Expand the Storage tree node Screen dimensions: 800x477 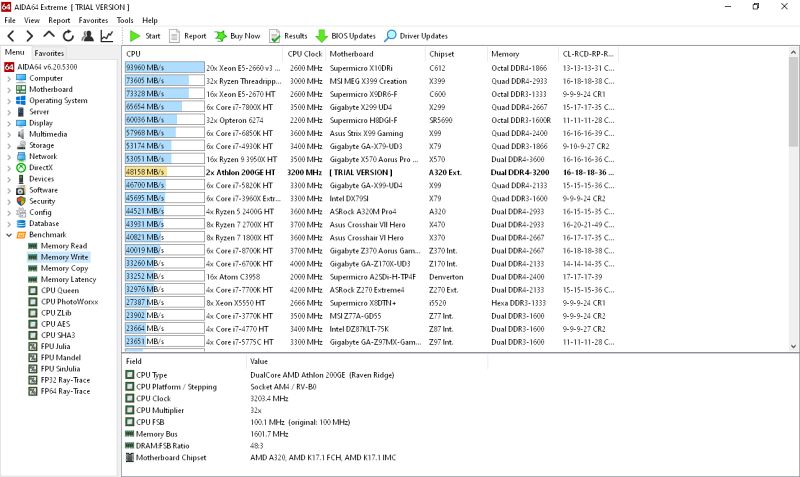(9, 146)
